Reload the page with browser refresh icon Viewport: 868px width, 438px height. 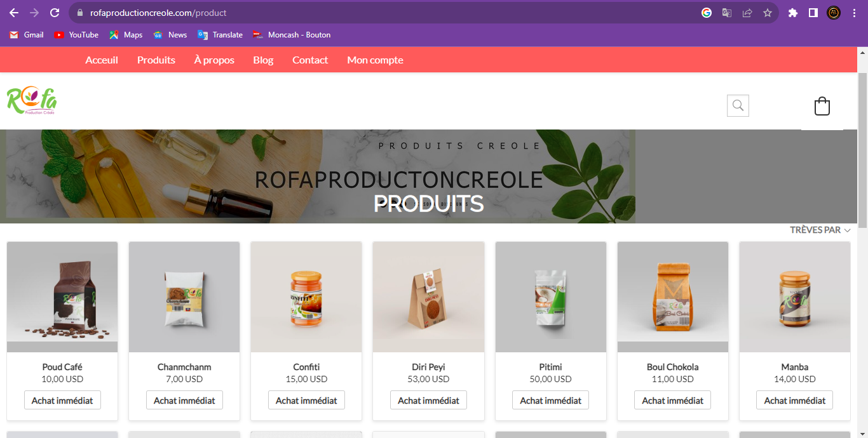coord(55,13)
